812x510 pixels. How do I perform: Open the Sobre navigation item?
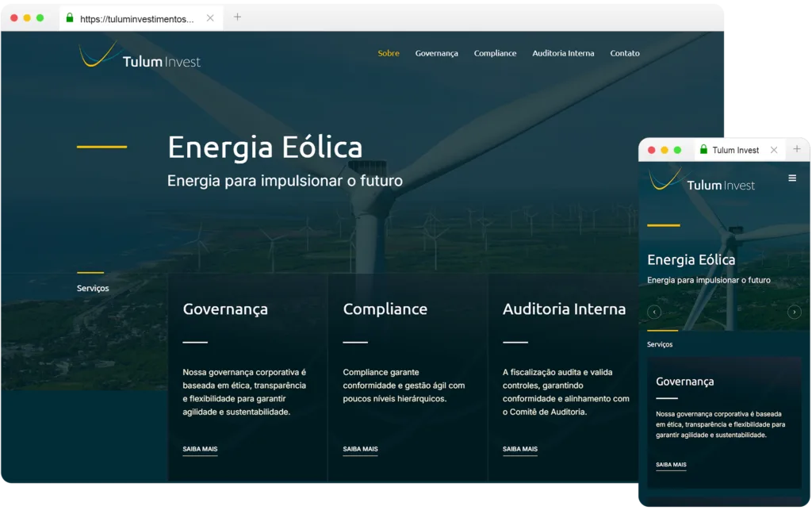pyautogui.click(x=389, y=53)
